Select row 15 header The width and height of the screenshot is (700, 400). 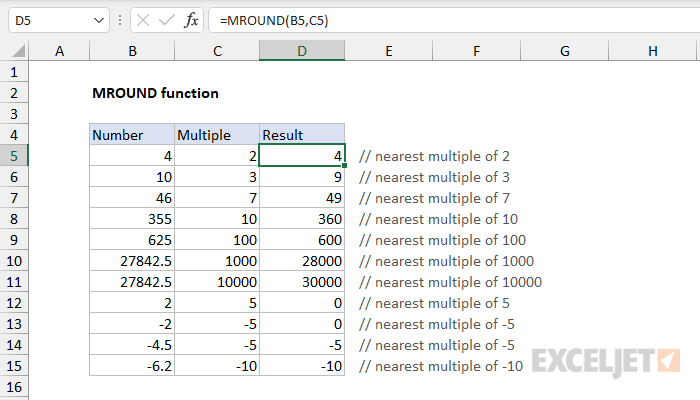[14, 366]
